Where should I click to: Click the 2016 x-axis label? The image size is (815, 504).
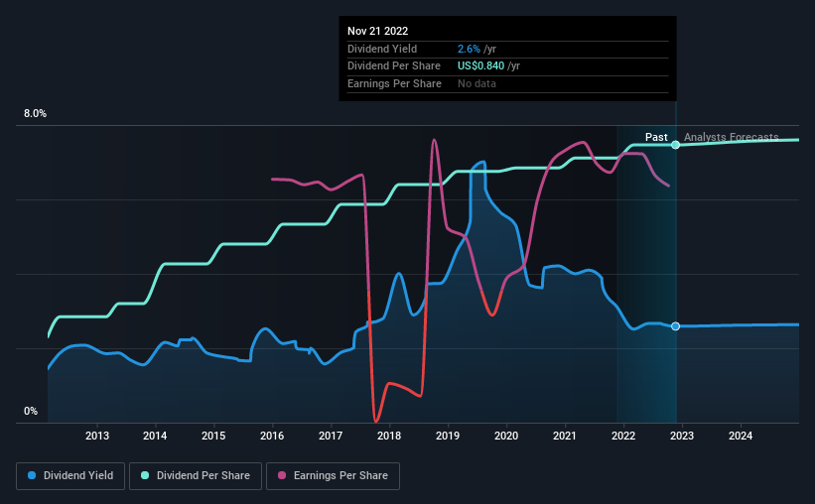272,436
